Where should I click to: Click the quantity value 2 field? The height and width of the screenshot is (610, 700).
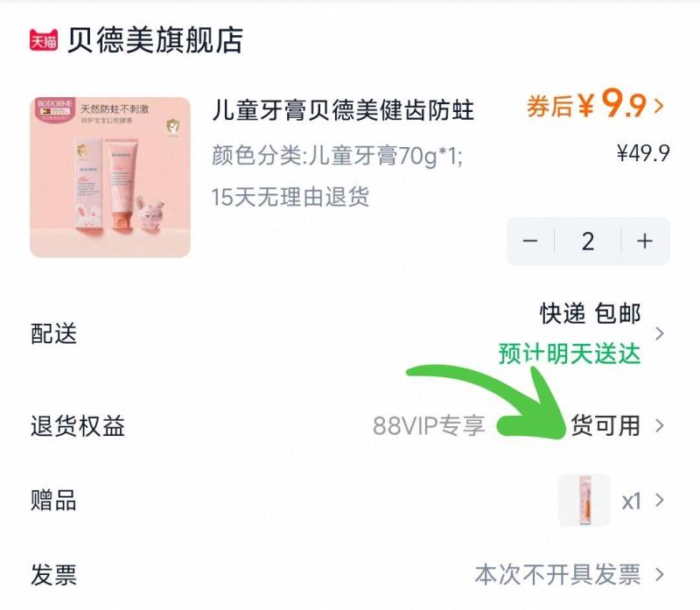tap(588, 241)
